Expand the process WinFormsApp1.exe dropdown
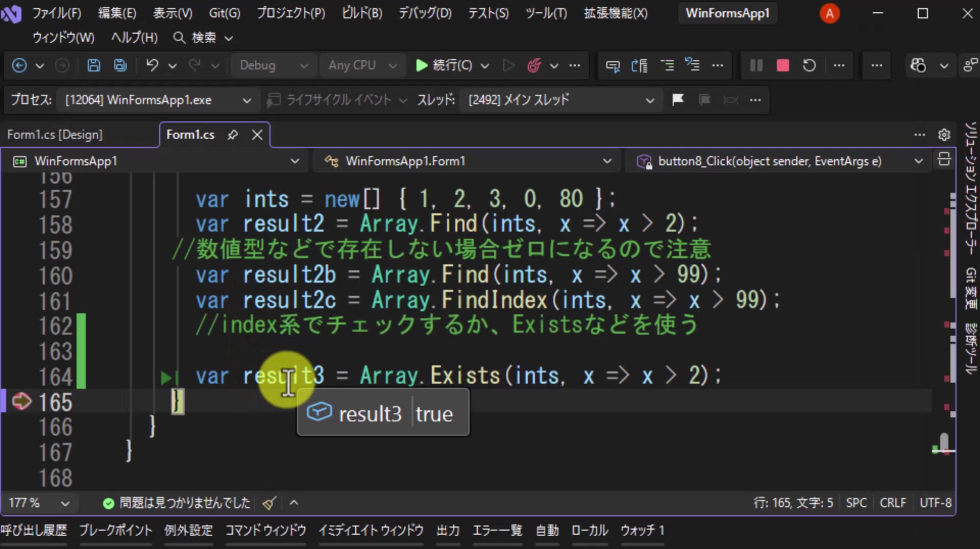The image size is (980, 549). tap(158, 100)
